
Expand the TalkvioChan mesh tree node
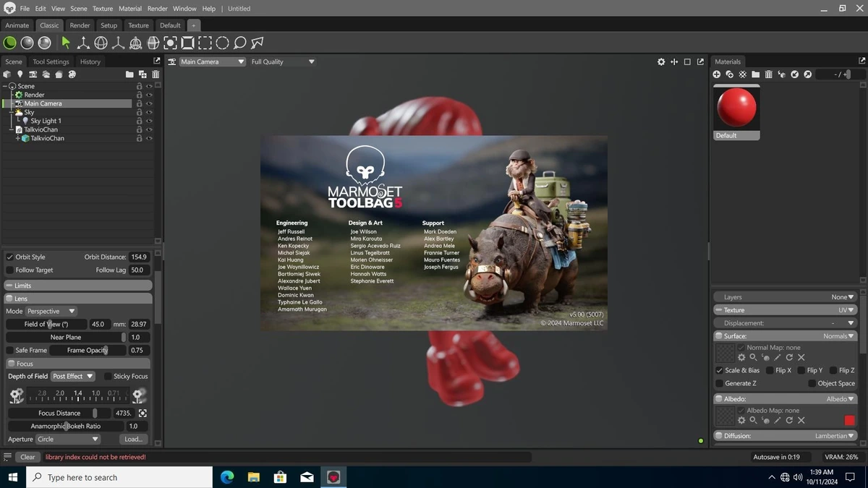pyautogui.click(x=18, y=138)
